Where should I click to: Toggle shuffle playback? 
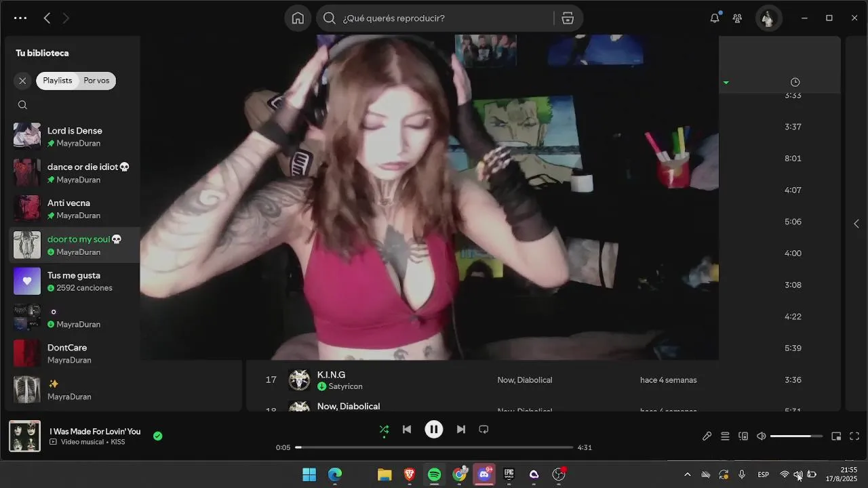coord(384,429)
